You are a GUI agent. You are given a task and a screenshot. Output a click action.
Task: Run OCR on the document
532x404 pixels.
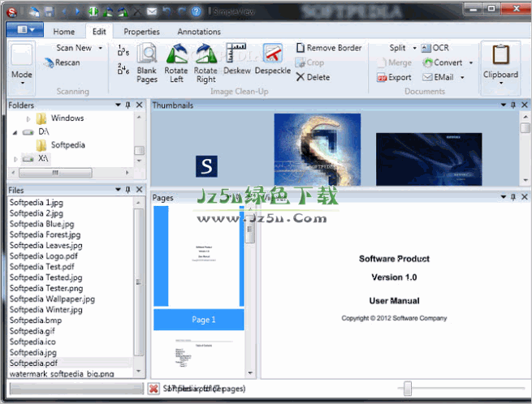(435, 48)
